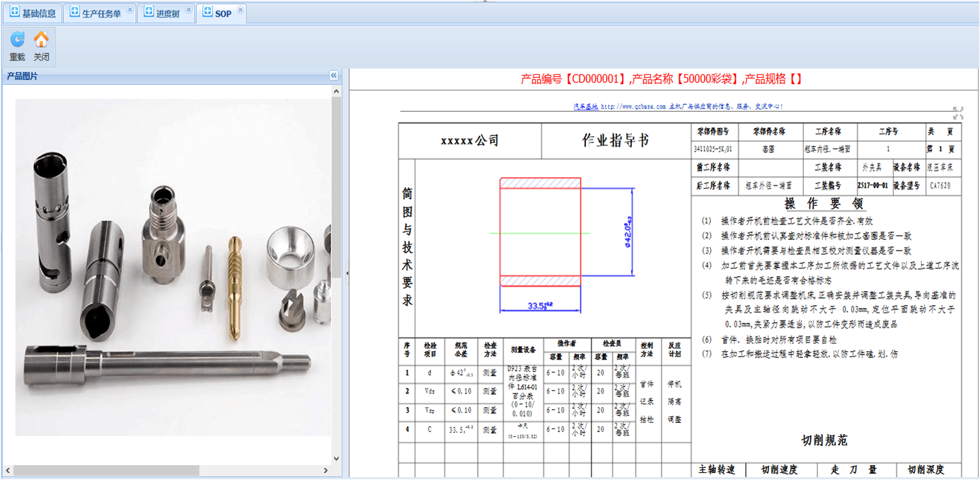Open the 汽车基地 hyperlink

(x=585, y=106)
